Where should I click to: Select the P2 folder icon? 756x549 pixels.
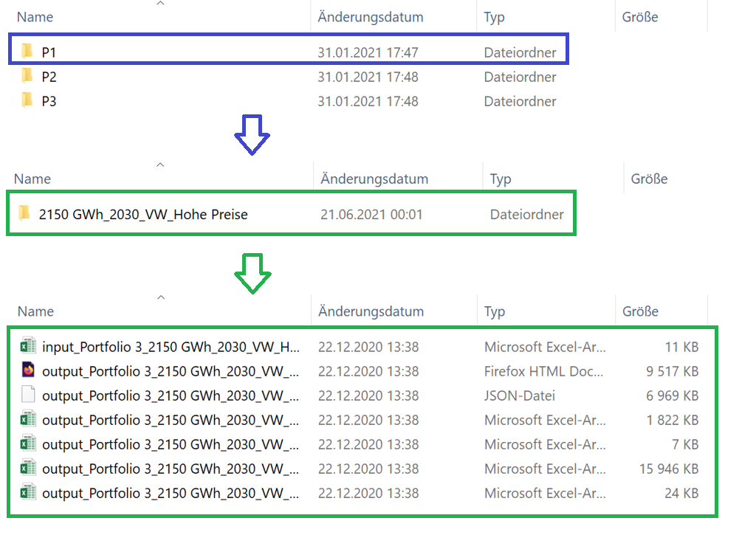(27, 76)
